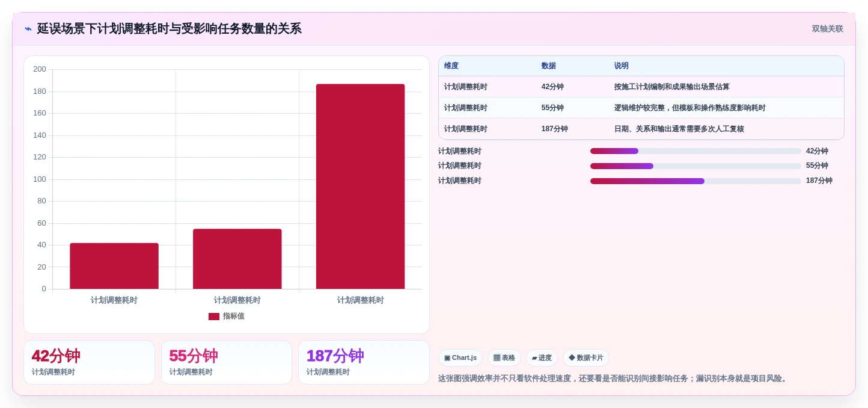Click the 200 y-axis label
Viewport: 868px width, 408px height.
[40, 69]
